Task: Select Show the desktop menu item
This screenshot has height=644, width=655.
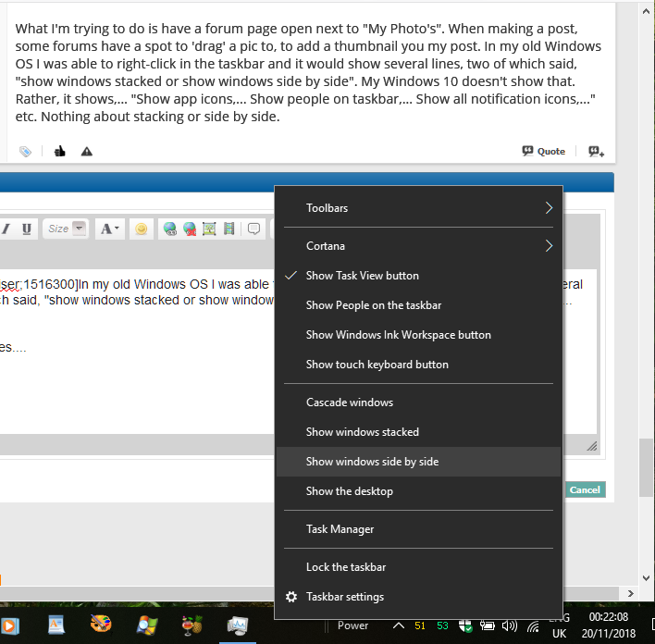Action: coord(418,491)
